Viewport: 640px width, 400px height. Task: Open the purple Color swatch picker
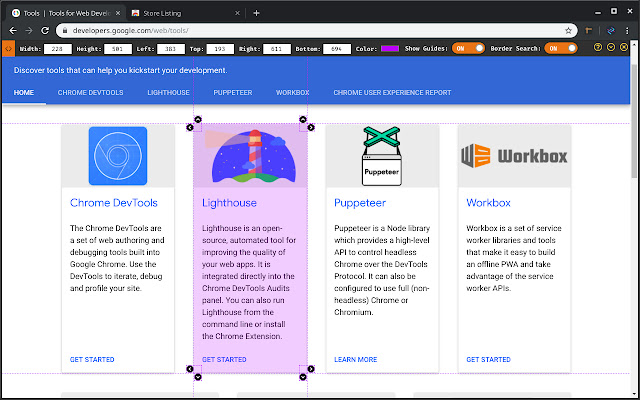click(x=390, y=47)
